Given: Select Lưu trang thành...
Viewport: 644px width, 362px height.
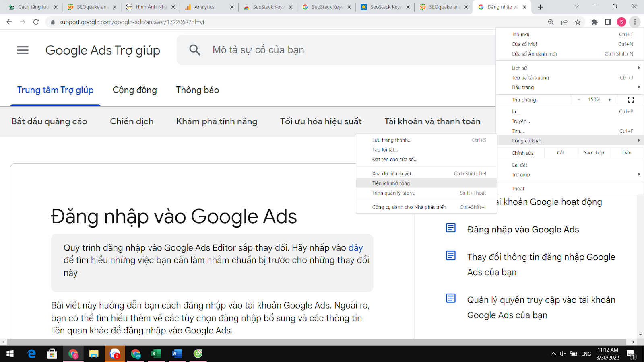Looking at the screenshot, I should (x=427, y=140).
